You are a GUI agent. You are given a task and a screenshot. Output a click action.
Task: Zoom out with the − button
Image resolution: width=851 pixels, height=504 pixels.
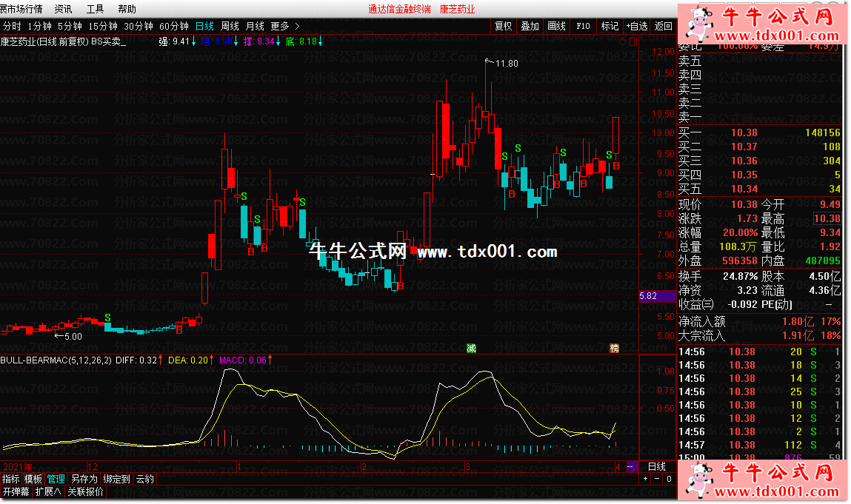(657, 479)
